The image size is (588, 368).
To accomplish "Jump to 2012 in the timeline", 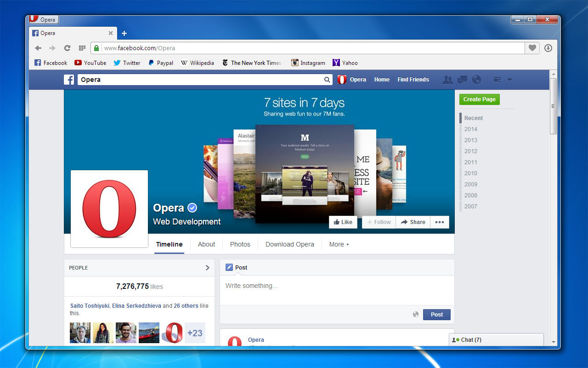I will [x=470, y=151].
